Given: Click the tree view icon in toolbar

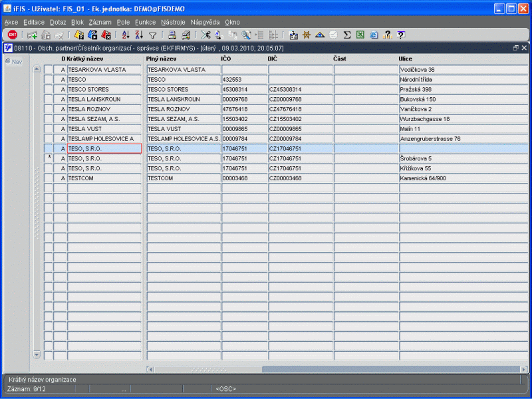Looking at the screenshot, I should (x=273, y=35).
